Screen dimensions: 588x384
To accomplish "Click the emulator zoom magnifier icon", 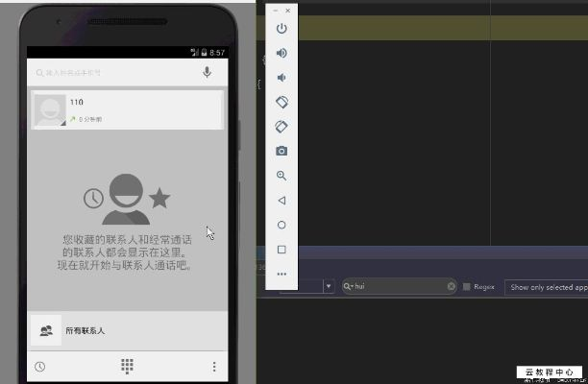I will pos(282,176).
